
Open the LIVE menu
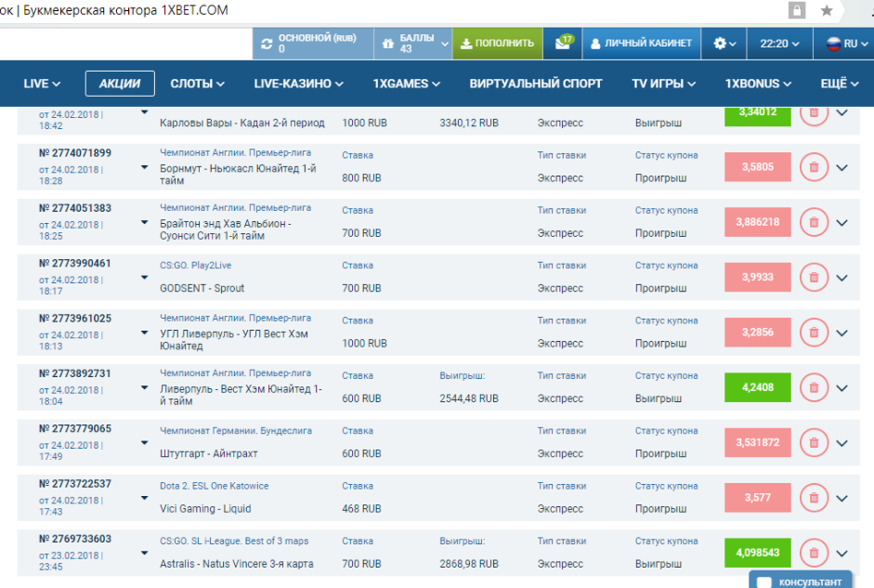click(x=42, y=84)
